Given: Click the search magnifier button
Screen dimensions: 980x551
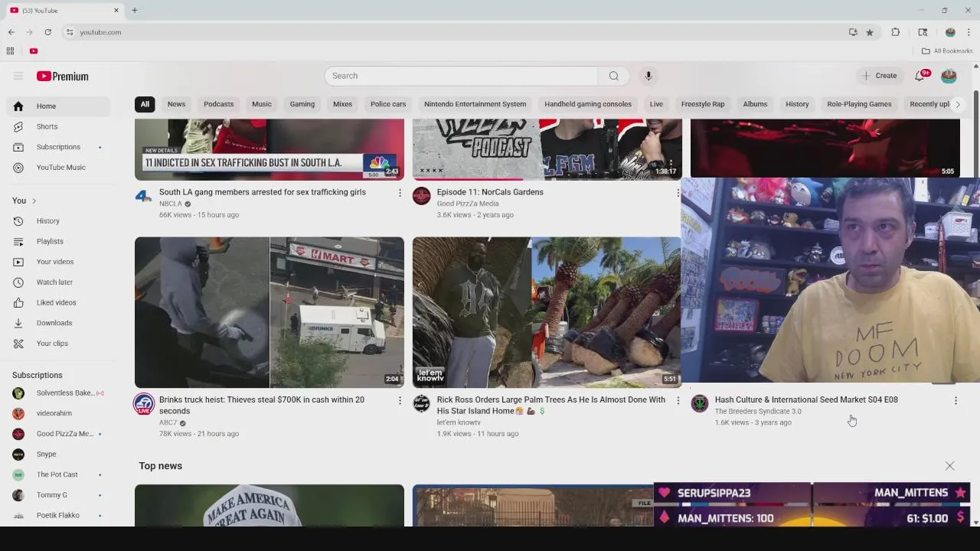Looking at the screenshot, I should (613, 76).
